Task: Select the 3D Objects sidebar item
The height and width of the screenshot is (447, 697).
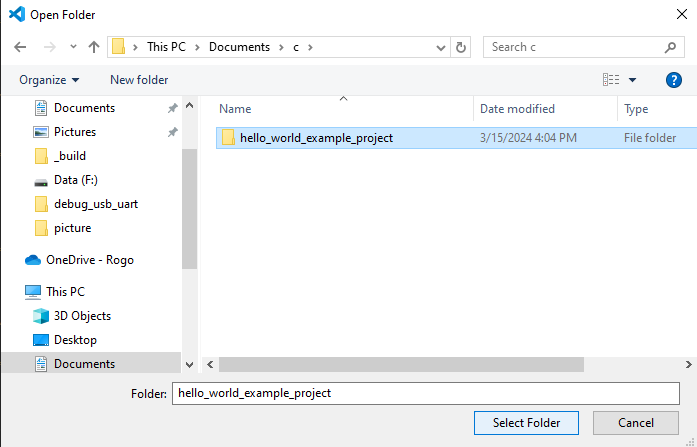Action: click(82, 316)
